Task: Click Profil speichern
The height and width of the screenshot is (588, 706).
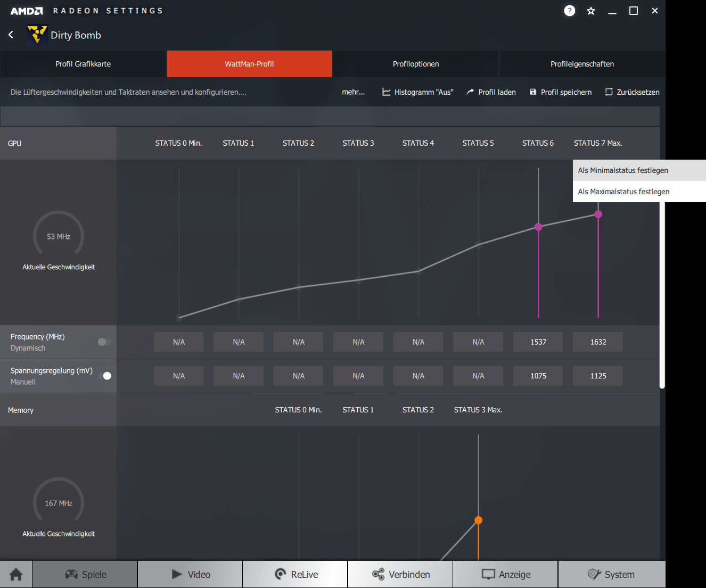Action: point(561,92)
